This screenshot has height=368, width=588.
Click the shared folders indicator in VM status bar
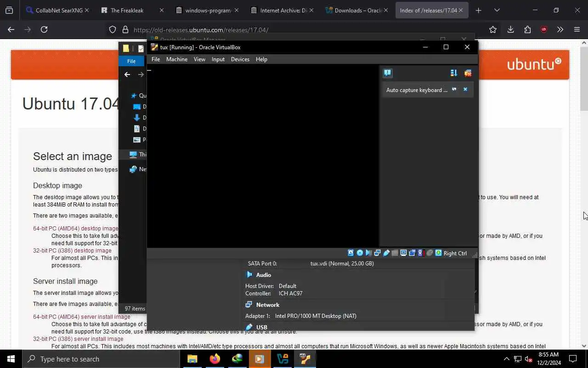tap(395, 253)
